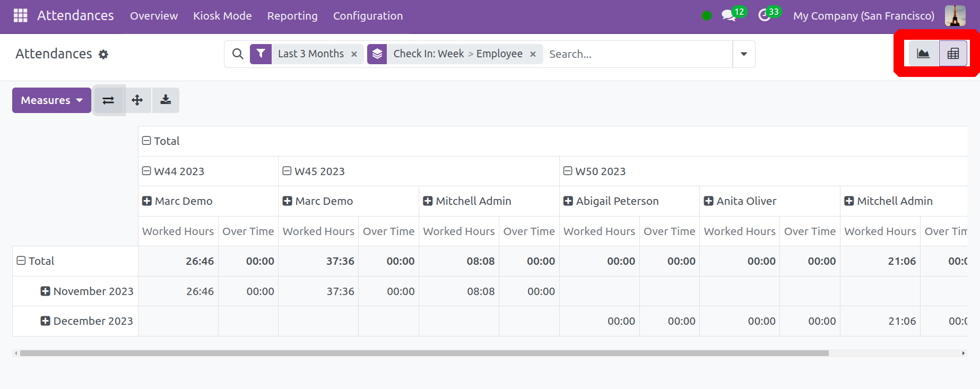Click the Search input field

[637, 54]
